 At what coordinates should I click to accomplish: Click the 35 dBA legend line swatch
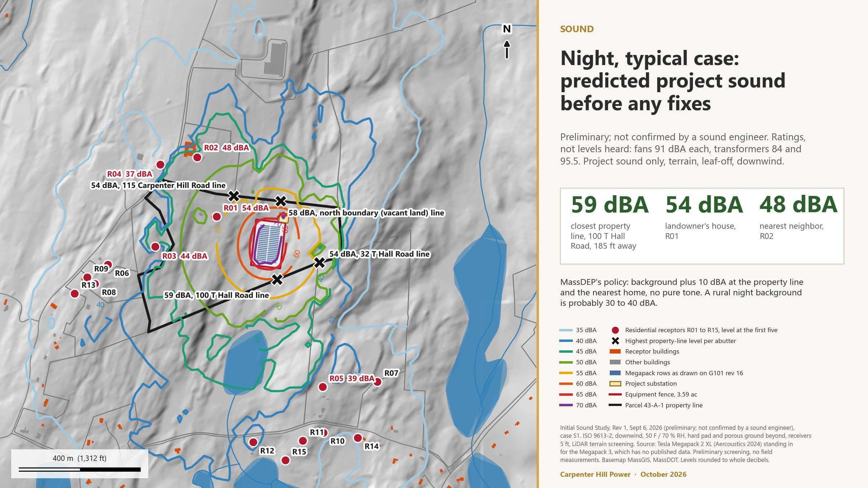click(x=566, y=330)
